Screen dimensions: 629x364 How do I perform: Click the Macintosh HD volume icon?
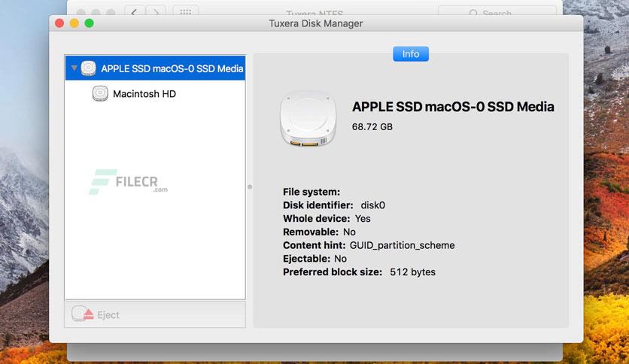(x=100, y=93)
